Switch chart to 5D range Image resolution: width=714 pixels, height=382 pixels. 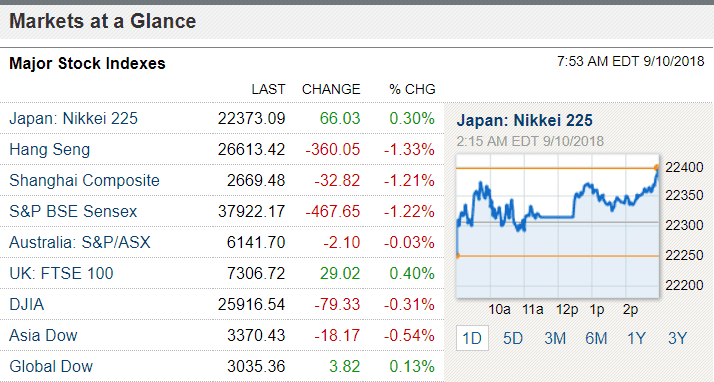pyautogui.click(x=513, y=338)
